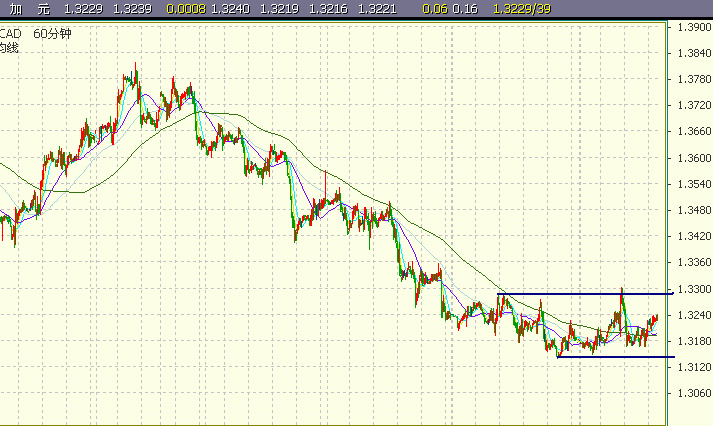The height and width of the screenshot is (426, 713).
Task: Click the 1.3420 price axis label
Action: click(694, 236)
